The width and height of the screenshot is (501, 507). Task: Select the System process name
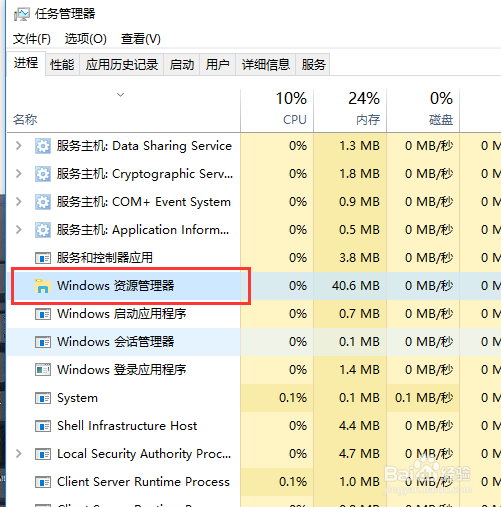[x=77, y=398]
